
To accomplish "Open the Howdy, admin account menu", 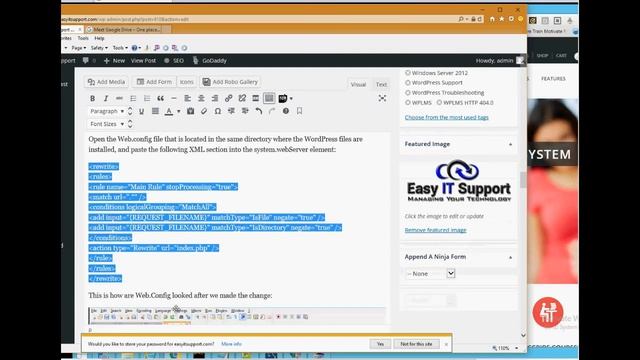I will click(x=499, y=60).
